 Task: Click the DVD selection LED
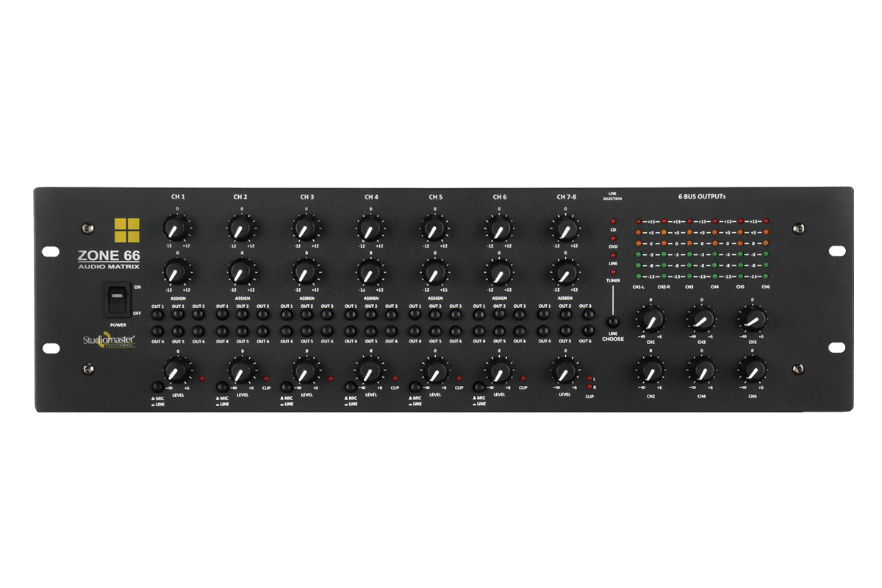613,238
